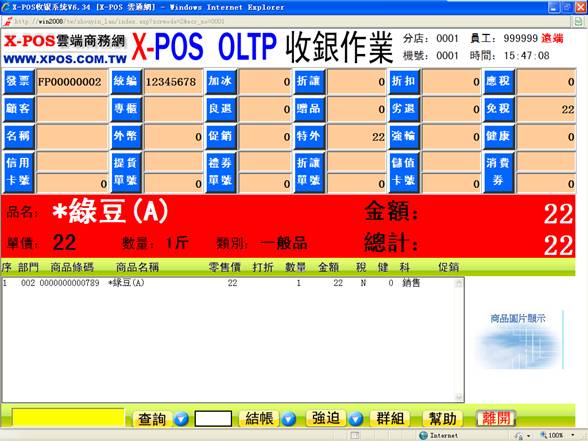Image resolution: width=588 pixels, height=441 pixels.
Task: Select the 強迫 force button
Action: click(x=326, y=418)
